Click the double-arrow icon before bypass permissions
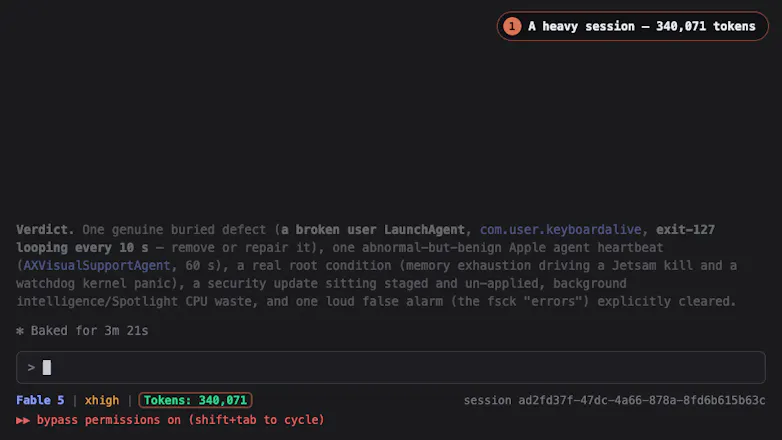Image resolution: width=782 pixels, height=440 pixels. click(22, 420)
